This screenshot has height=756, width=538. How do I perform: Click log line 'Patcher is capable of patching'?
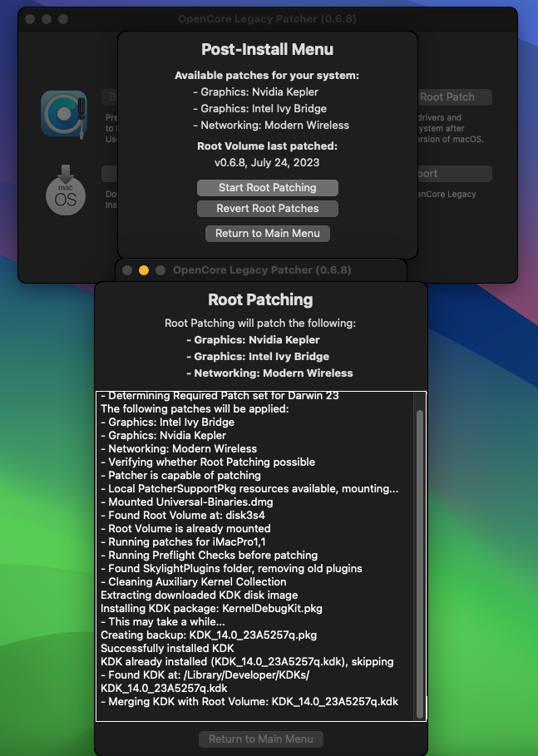180,475
